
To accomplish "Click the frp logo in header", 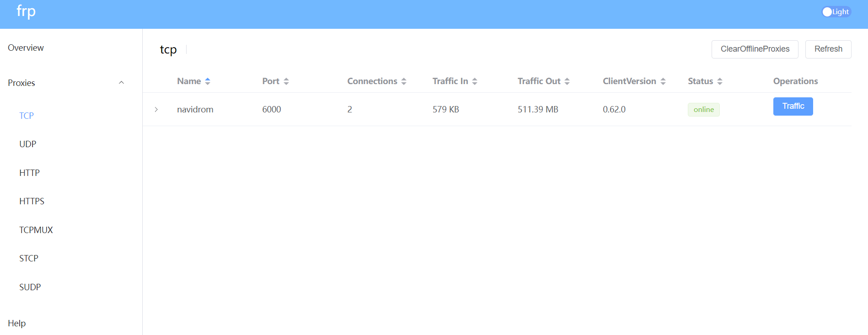I will coord(26,11).
